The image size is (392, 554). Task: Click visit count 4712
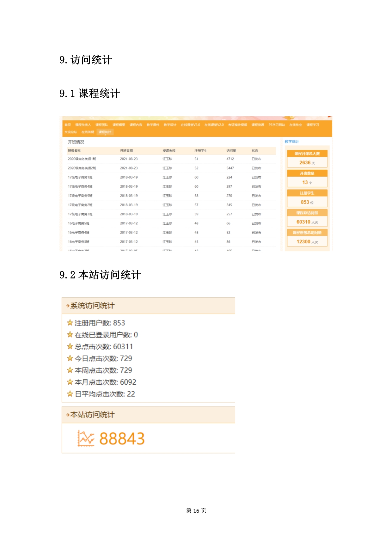(230, 159)
